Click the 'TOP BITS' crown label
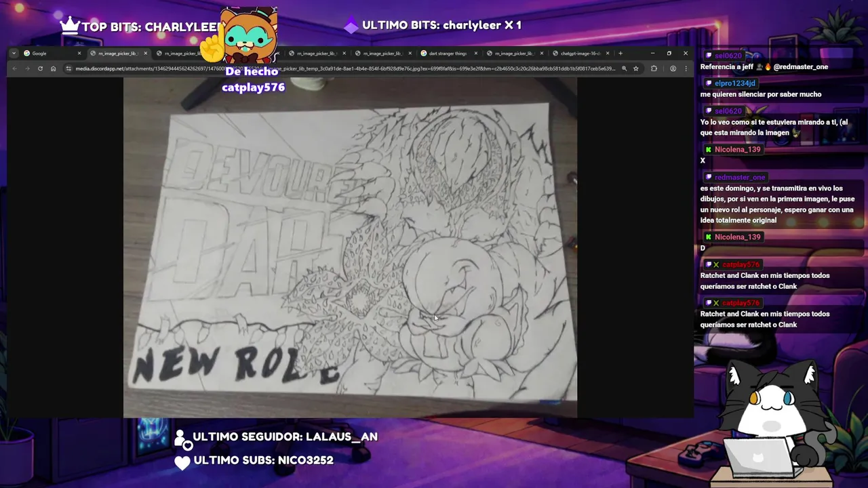868x488 pixels. (140, 27)
